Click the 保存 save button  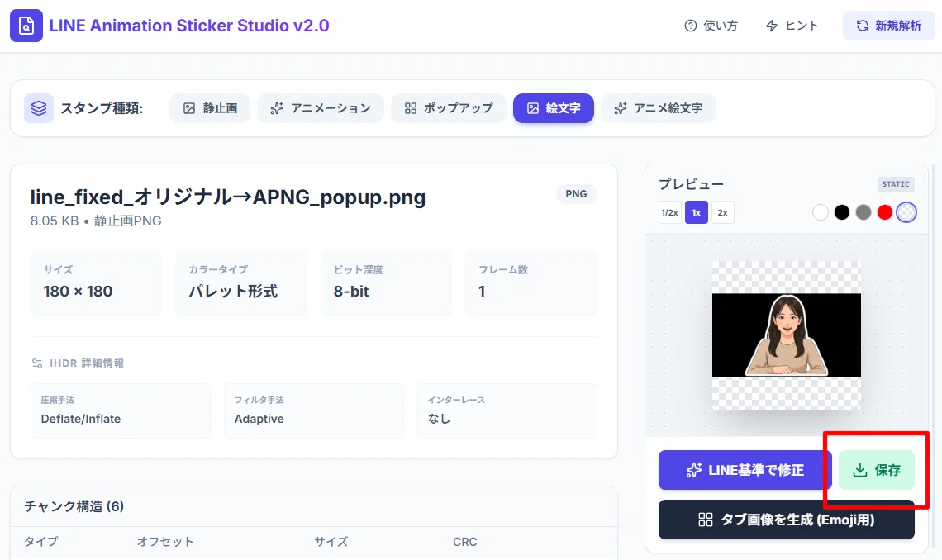(877, 470)
